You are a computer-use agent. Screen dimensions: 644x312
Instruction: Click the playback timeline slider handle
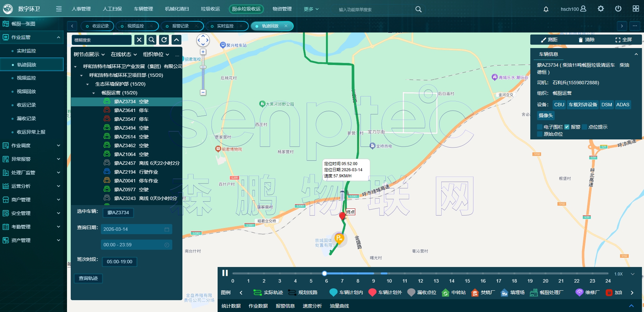pyautogui.click(x=325, y=273)
